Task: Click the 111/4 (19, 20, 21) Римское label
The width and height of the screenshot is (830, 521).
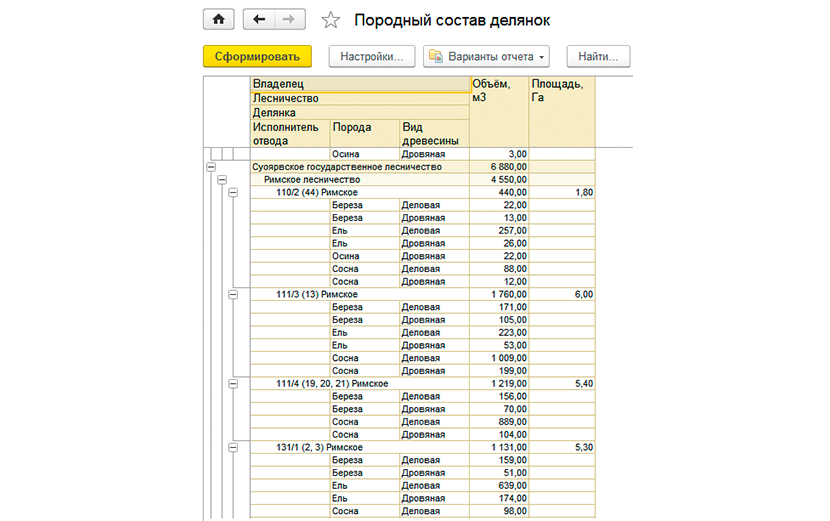Action: pyautogui.click(x=332, y=383)
